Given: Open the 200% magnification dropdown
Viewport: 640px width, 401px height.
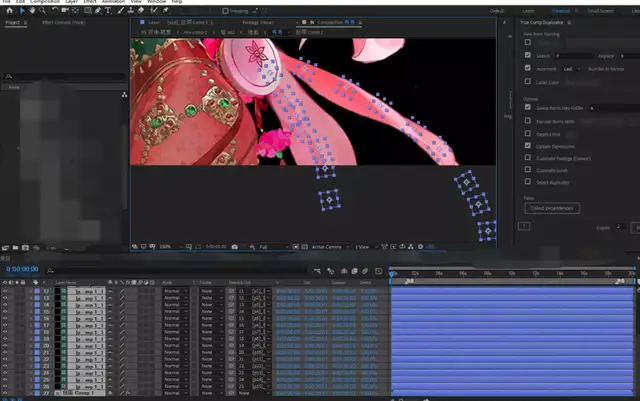Looking at the screenshot, I should coord(170,247).
